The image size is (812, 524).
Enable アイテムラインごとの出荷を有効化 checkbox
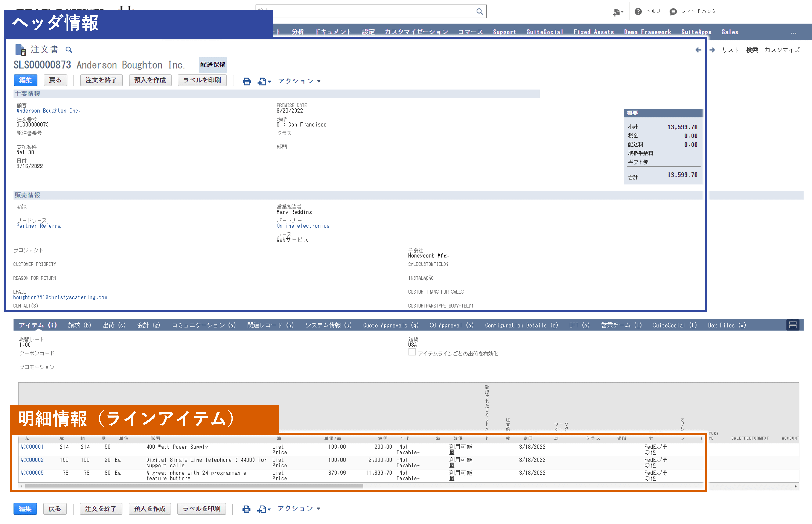412,353
